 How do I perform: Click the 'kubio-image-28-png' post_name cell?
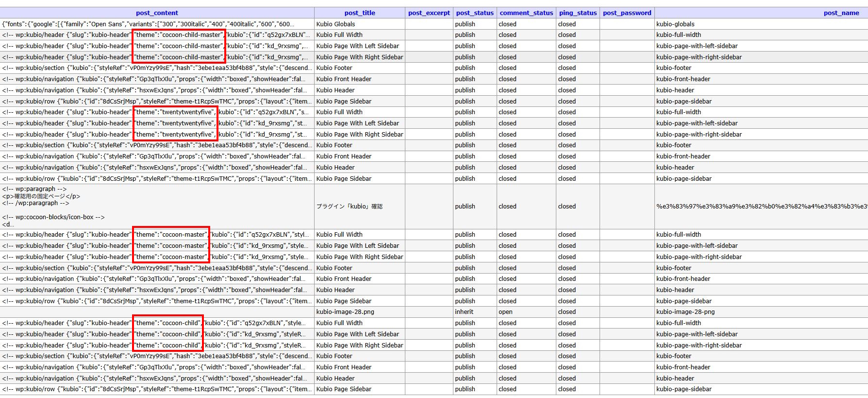[761, 312]
